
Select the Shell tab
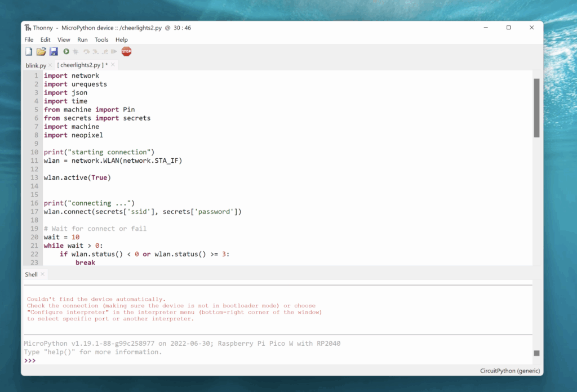click(x=31, y=274)
